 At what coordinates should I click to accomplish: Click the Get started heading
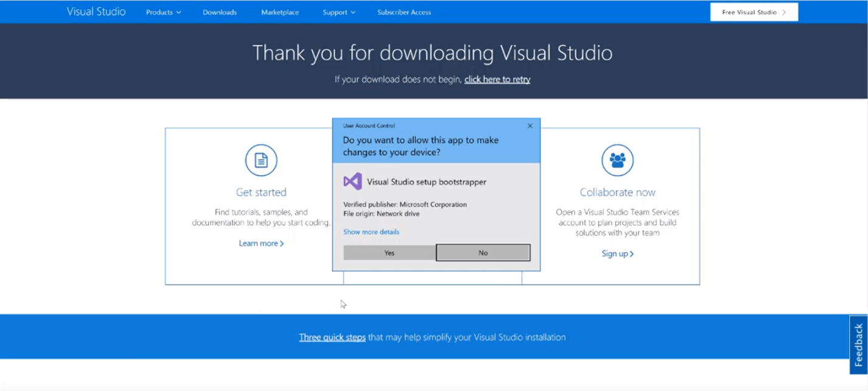pos(261,192)
